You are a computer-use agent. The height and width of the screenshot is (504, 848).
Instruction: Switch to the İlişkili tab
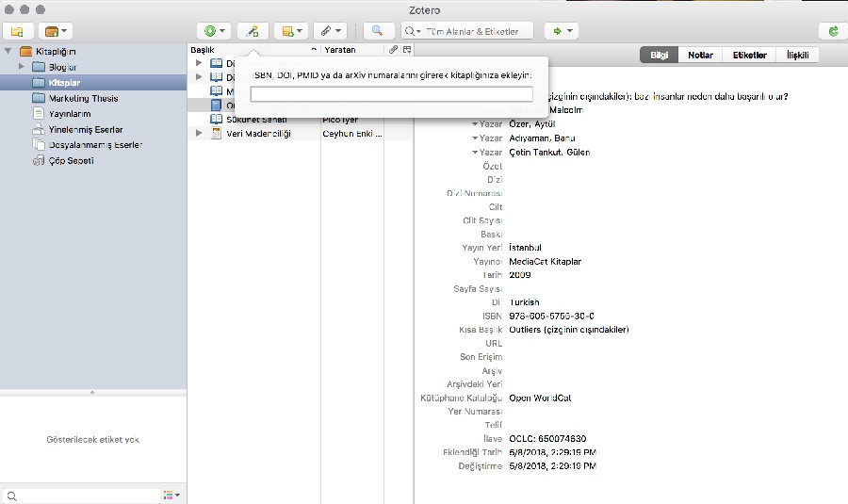[x=798, y=56]
